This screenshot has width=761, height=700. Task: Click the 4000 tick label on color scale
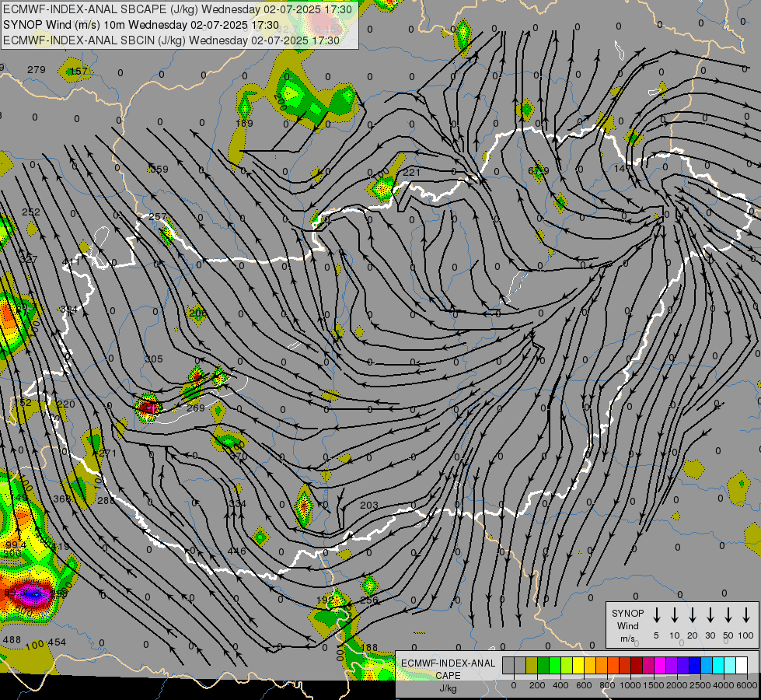click(x=724, y=685)
